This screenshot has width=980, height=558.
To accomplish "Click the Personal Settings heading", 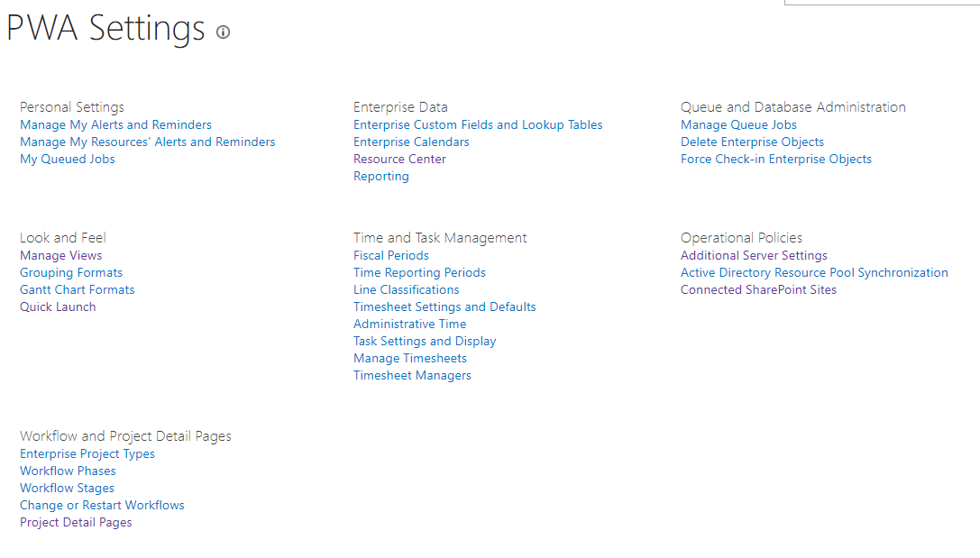I will tap(72, 107).
